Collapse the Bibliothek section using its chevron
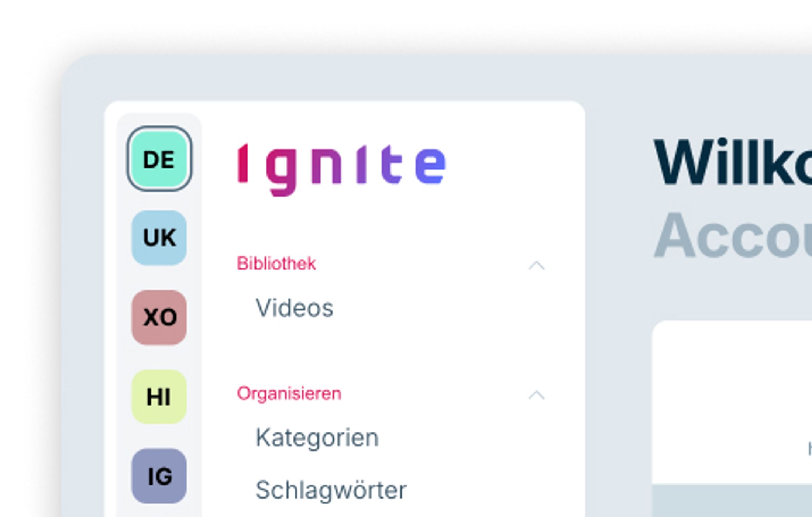812x517 pixels. [x=536, y=265]
